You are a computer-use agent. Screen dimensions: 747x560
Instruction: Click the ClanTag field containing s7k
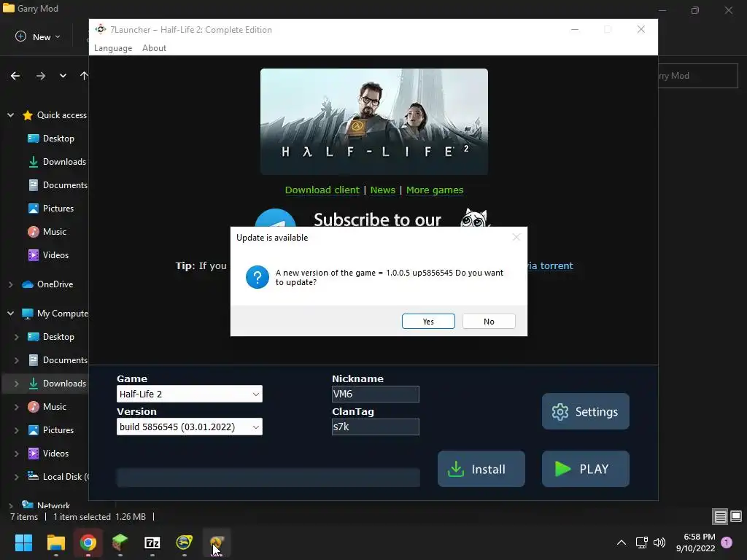(x=376, y=427)
